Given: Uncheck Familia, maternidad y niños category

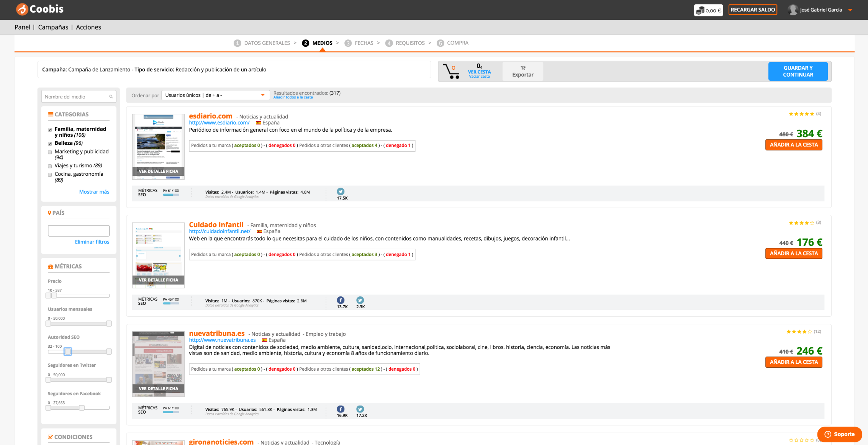Looking at the screenshot, I should tap(50, 130).
